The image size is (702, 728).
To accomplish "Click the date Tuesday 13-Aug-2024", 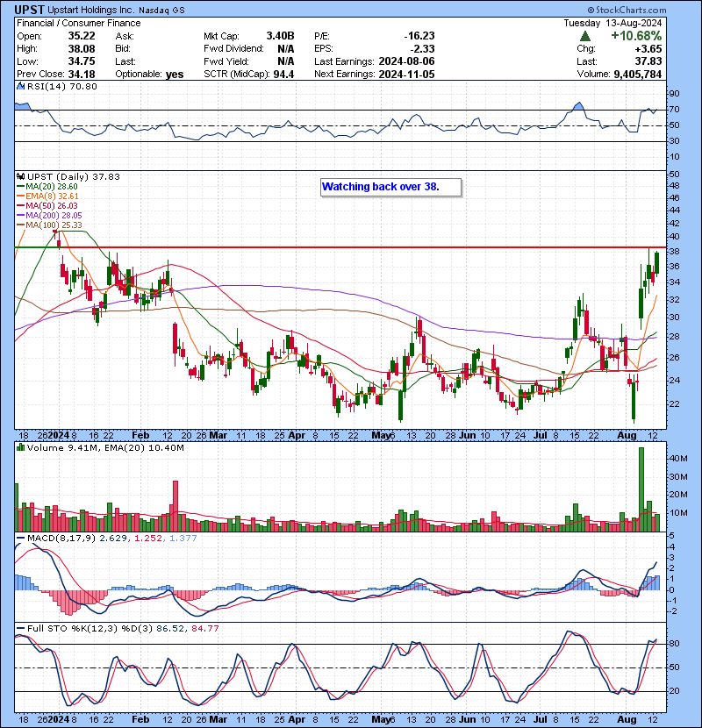I will (x=612, y=23).
